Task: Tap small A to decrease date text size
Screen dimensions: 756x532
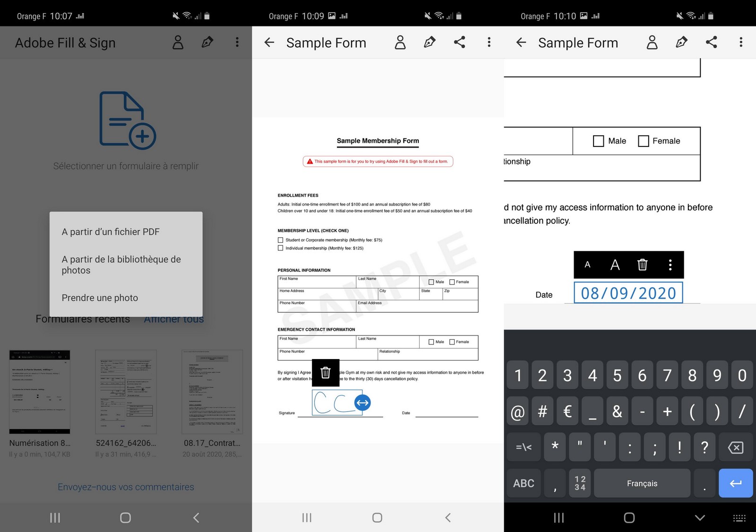Action: point(587,265)
